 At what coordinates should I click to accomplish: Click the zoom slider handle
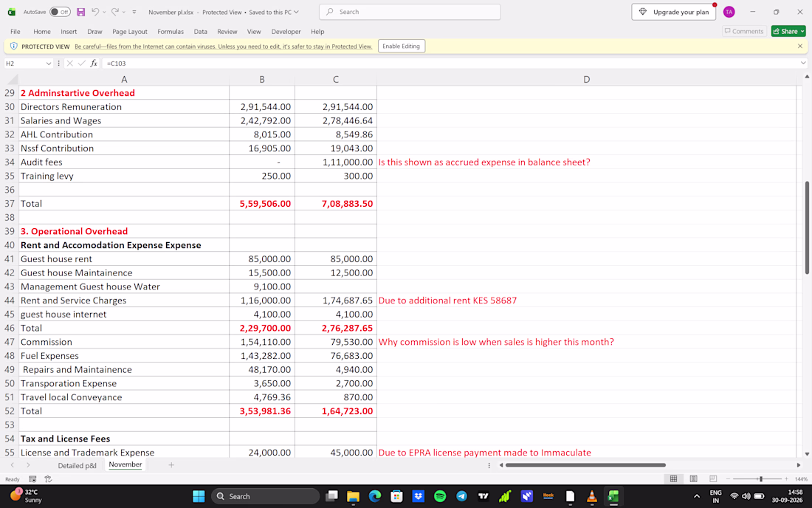pos(761,479)
